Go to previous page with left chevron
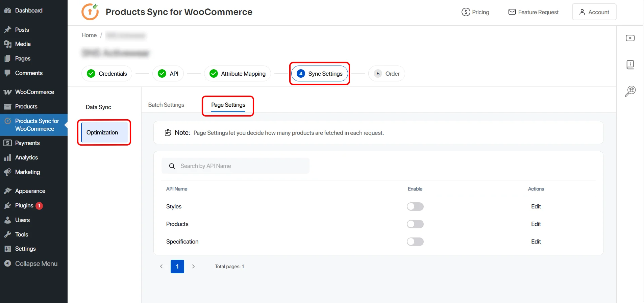 pyautogui.click(x=162, y=267)
